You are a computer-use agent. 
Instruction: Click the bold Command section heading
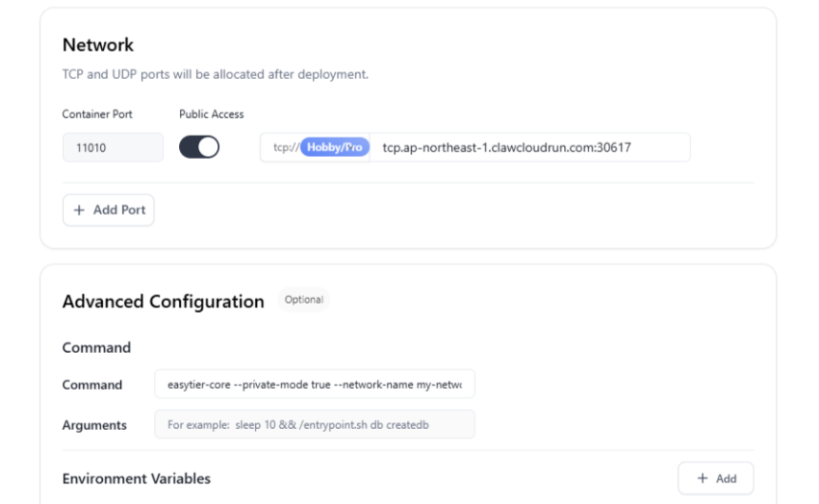[x=96, y=347]
